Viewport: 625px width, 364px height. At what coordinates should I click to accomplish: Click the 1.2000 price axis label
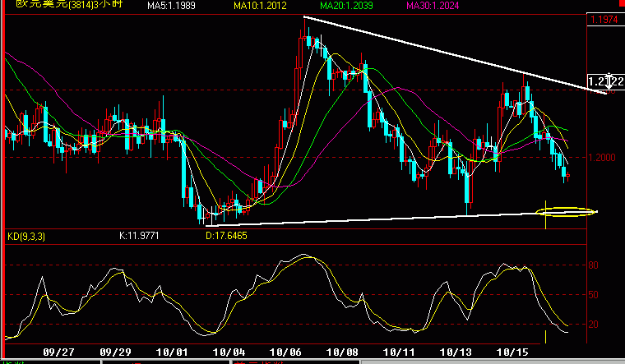(602, 158)
